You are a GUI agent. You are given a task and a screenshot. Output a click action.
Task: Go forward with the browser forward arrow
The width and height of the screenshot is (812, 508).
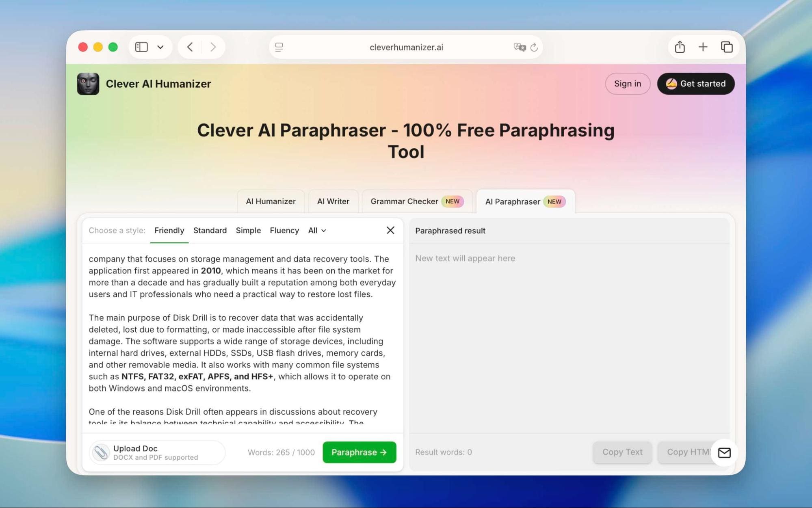click(213, 47)
